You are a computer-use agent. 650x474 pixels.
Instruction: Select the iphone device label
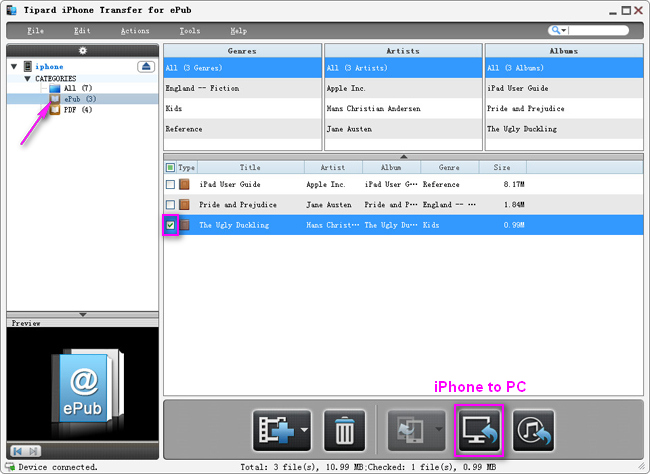coord(49,66)
